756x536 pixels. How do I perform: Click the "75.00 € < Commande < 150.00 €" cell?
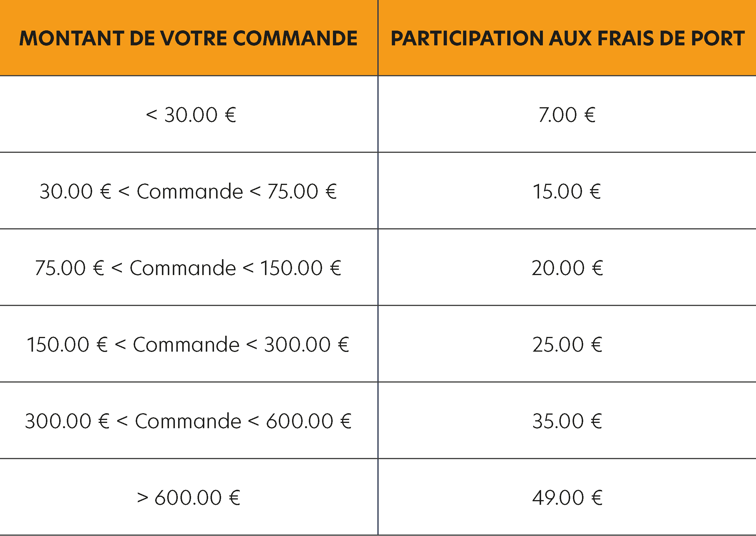[188, 268]
